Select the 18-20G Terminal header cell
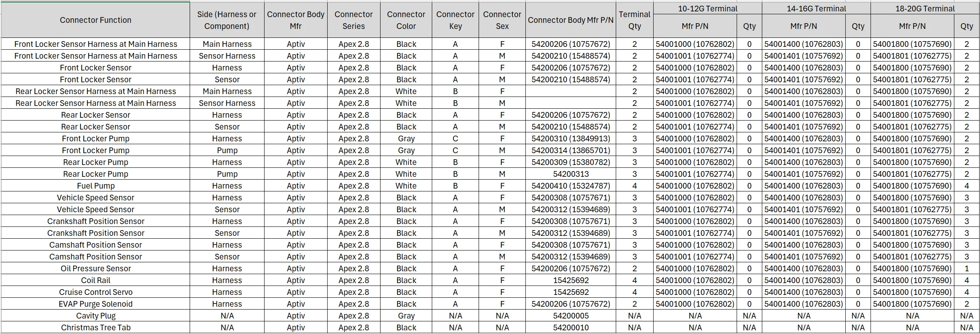The height and width of the screenshot is (334, 980). pyautogui.click(x=925, y=9)
